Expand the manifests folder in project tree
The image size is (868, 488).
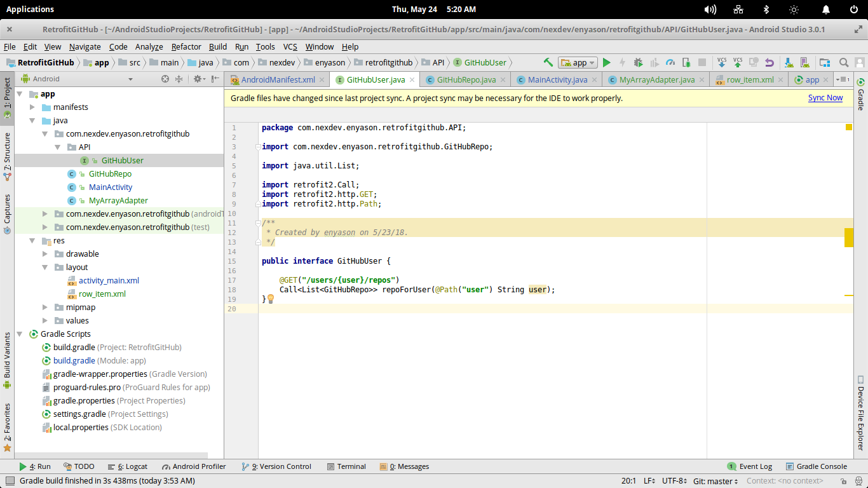pos(32,107)
